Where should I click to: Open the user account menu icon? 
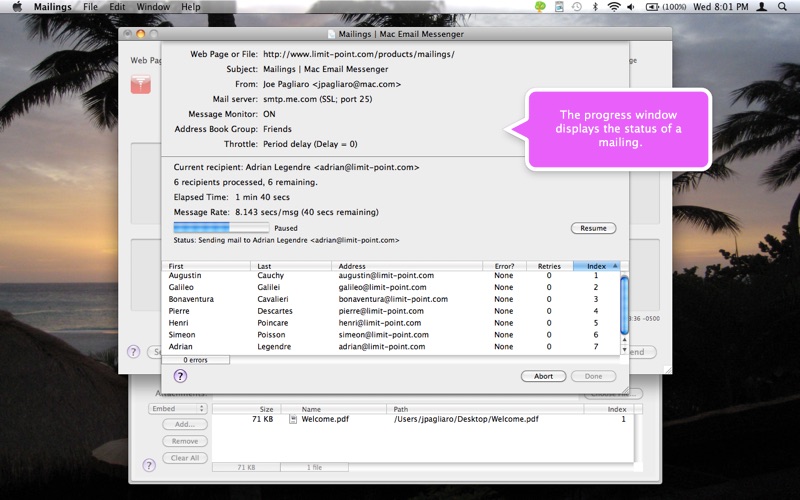click(762, 7)
